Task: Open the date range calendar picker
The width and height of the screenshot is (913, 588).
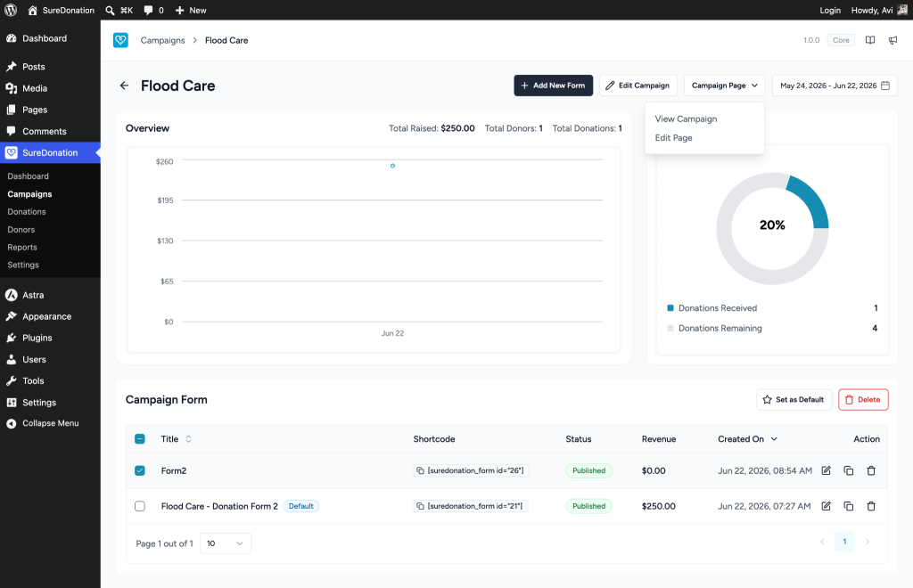Action: [885, 86]
